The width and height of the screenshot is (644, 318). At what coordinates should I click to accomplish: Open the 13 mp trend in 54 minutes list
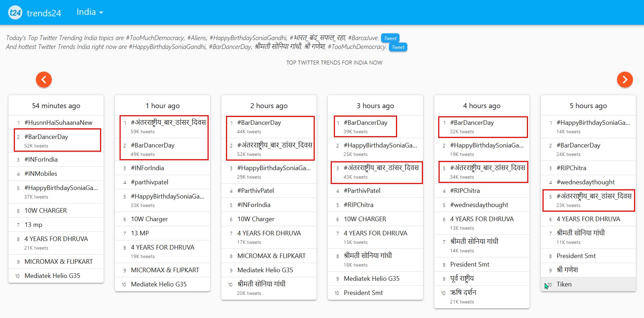(33, 225)
